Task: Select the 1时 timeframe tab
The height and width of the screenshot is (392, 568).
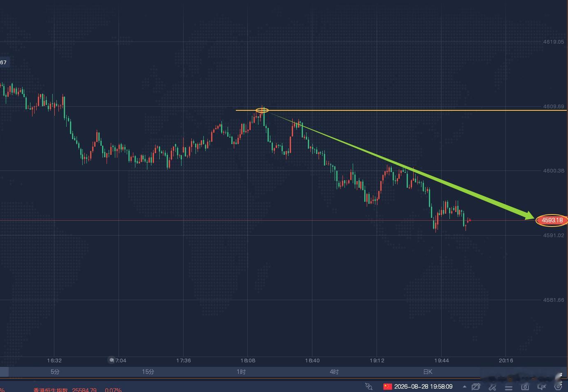Action: (241, 372)
